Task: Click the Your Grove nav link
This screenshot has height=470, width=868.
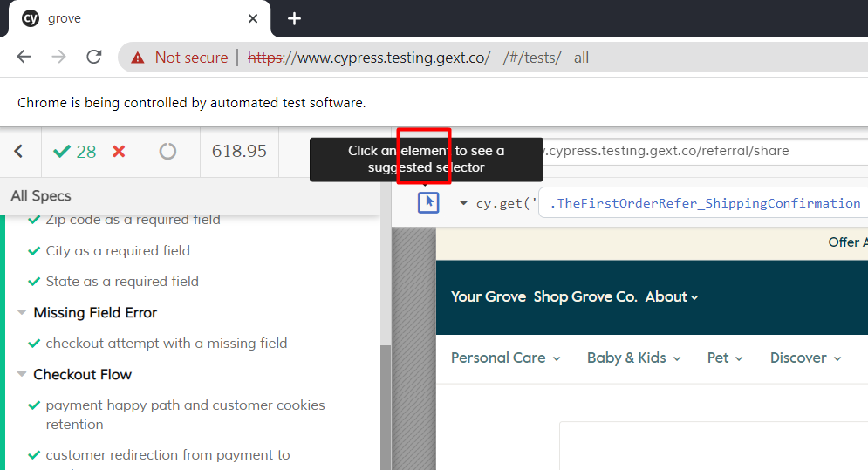Action: click(489, 296)
